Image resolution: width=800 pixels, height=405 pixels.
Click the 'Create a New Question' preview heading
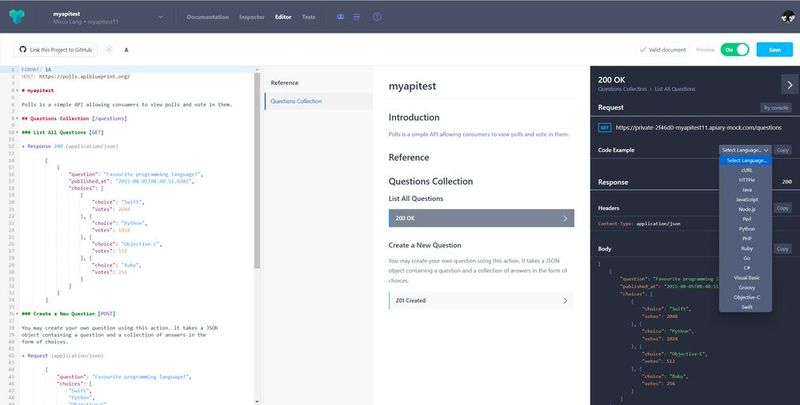click(424, 245)
